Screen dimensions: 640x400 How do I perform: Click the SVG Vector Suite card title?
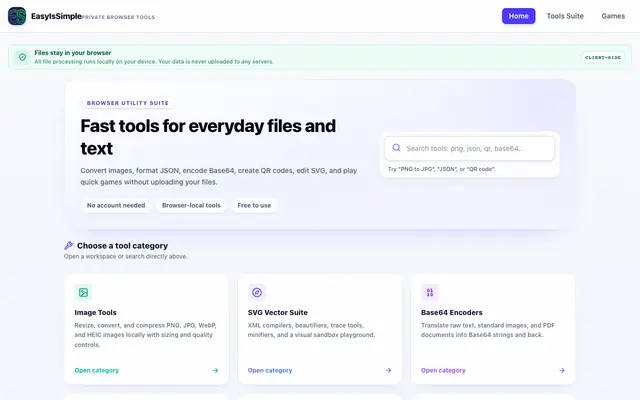point(278,312)
